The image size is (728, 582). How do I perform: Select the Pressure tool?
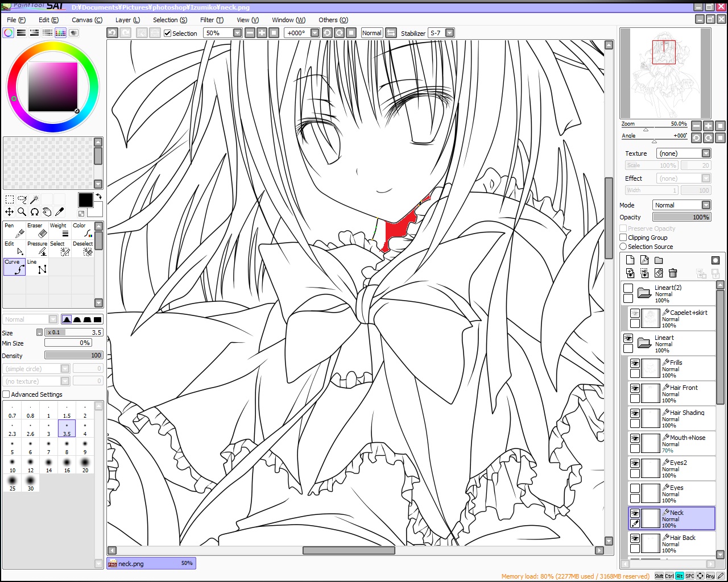pos(37,248)
